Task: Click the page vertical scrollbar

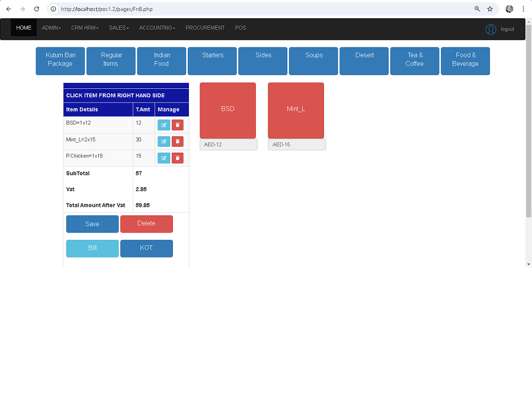Action: (529, 121)
